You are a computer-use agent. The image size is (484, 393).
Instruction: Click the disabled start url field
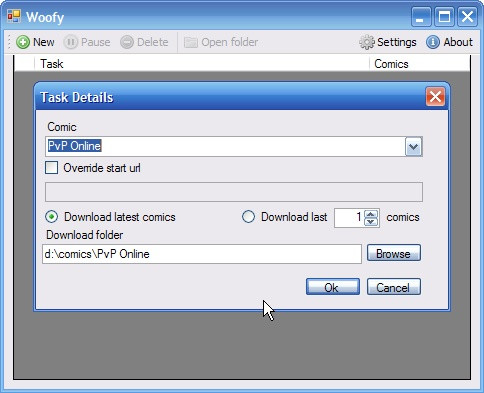pyautogui.click(x=234, y=192)
